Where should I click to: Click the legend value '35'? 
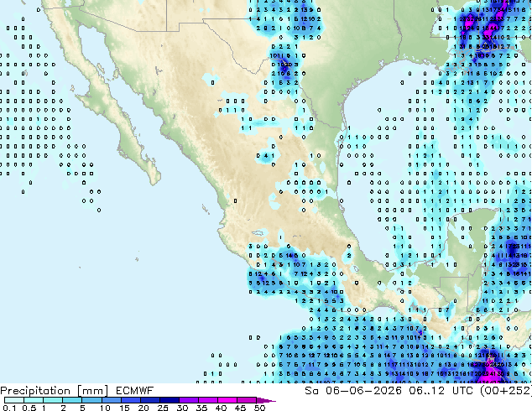(201, 408)
